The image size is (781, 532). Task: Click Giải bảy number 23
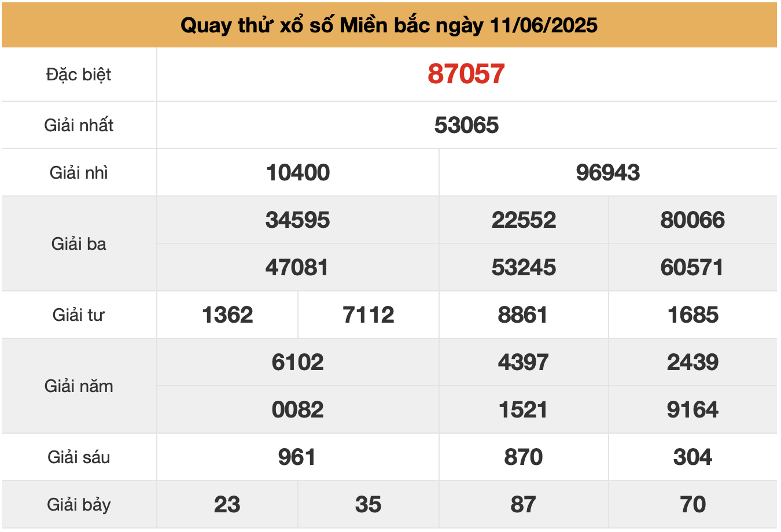point(227,504)
